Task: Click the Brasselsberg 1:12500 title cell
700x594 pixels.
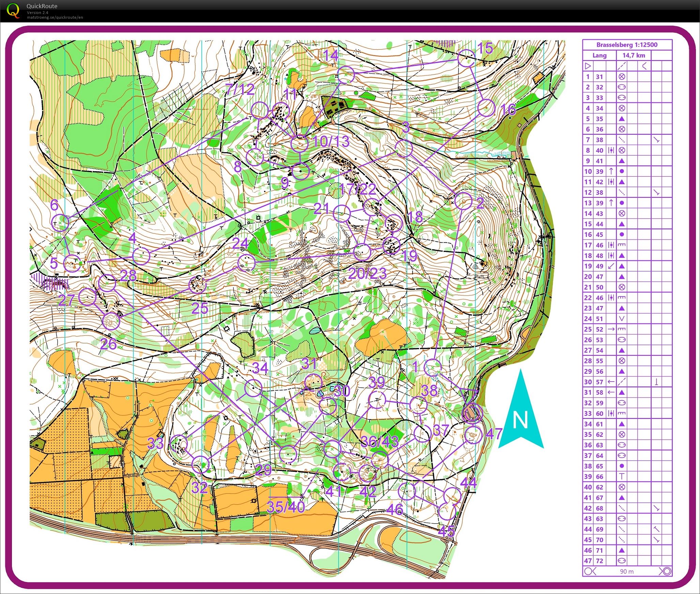Action: (627, 45)
